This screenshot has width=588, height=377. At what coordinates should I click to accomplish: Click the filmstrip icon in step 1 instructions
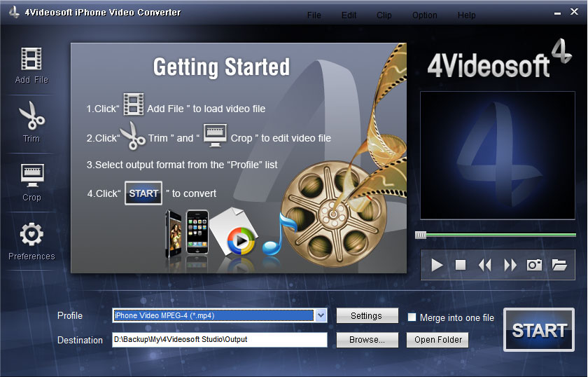[x=134, y=104]
